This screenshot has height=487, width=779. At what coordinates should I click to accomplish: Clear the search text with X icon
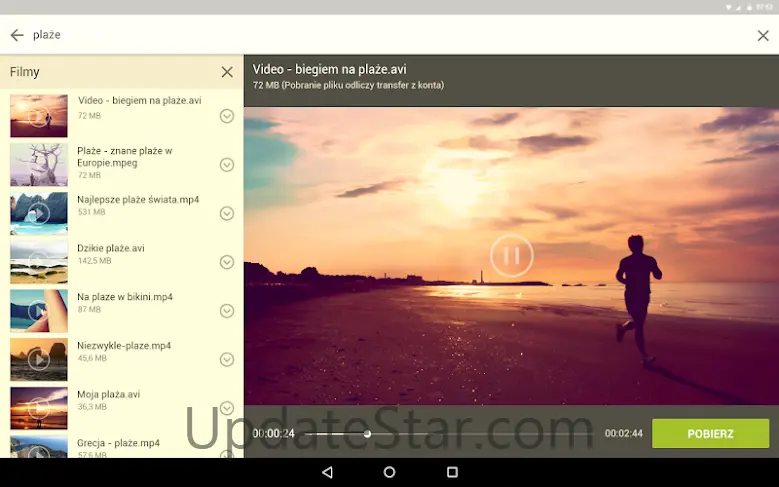763,36
